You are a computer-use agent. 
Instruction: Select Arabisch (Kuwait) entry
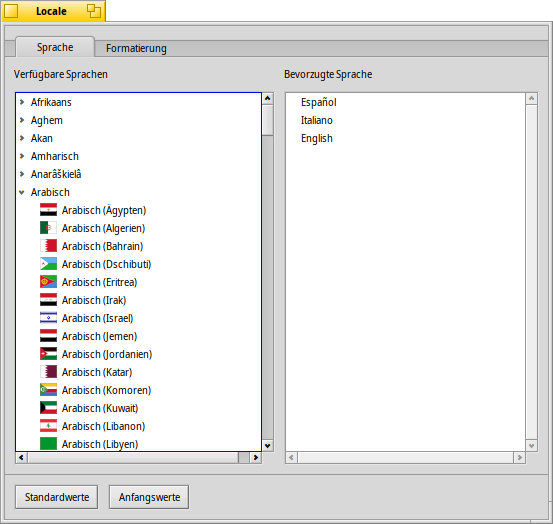[x=139, y=408]
